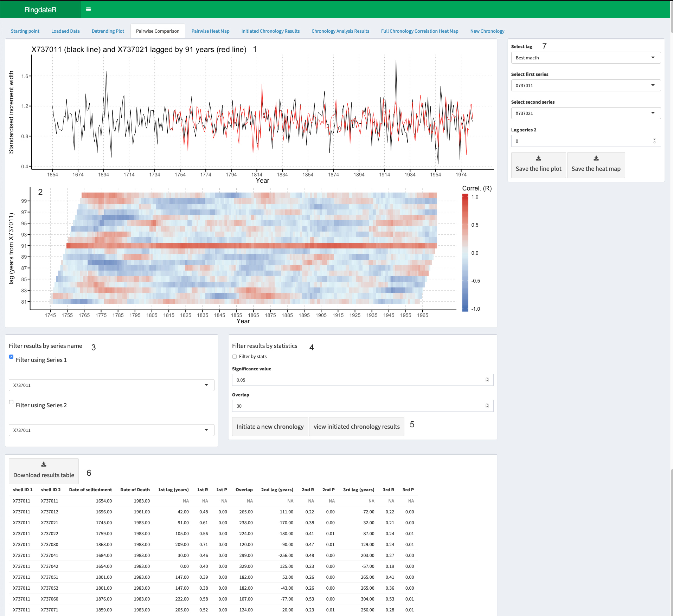Enable the Filter using Series 2 checkbox
Screen dimensions: 673x616
(x=11, y=402)
